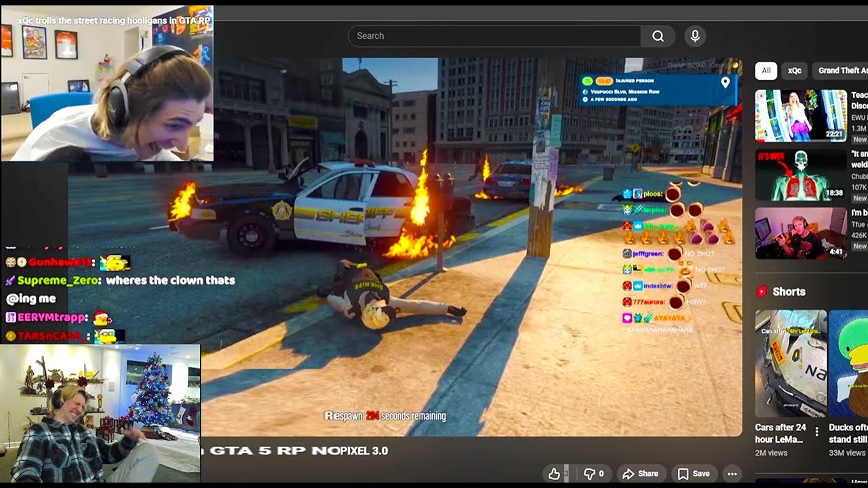Open the 4:41 Tfue video thumbnail
The width and height of the screenshot is (868, 488).
[x=801, y=234]
